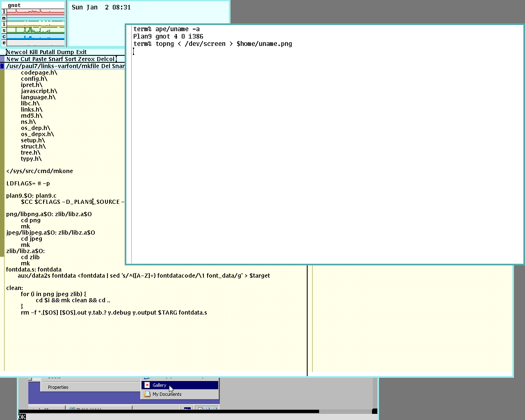Click Delcol in the column tag
This screenshot has height=420, width=525.
click(x=105, y=59)
